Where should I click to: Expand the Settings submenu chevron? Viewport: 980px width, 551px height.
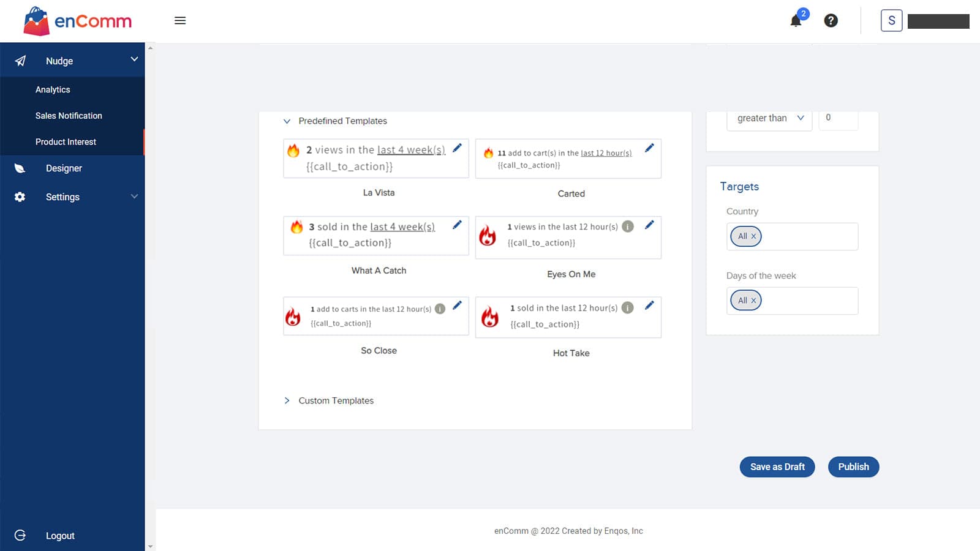(134, 197)
